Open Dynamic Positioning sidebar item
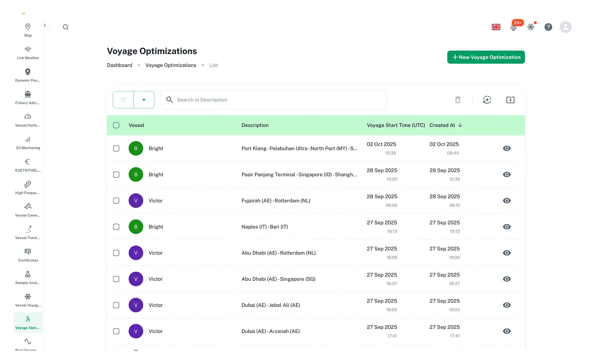The width and height of the screenshot is (601, 364). [x=28, y=75]
